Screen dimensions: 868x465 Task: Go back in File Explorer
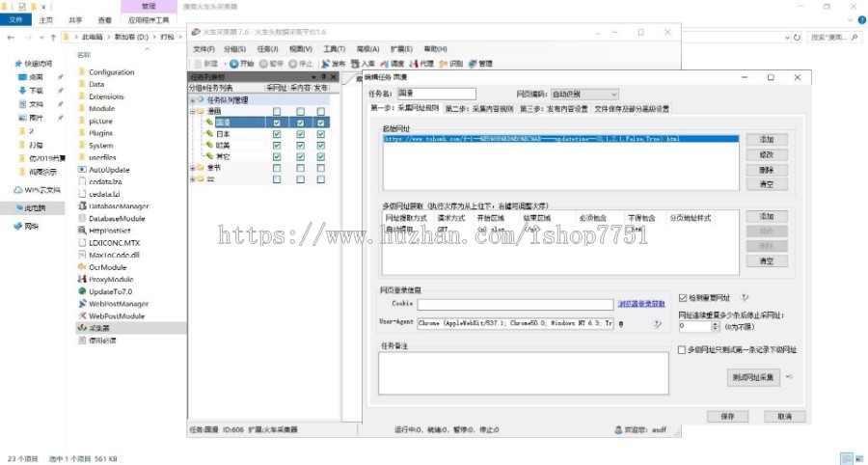point(11,37)
